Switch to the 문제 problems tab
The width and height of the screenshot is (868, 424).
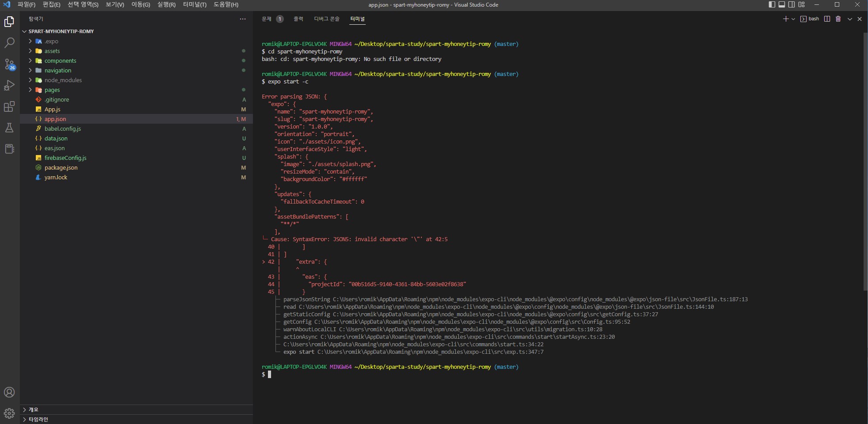click(x=272, y=19)
